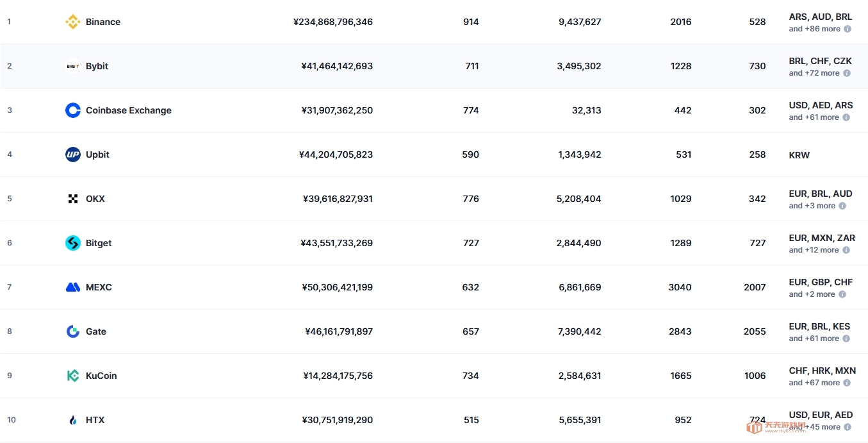Click the OKX logo icon
Image resolution: width=868 pixels, height=443 pixels.
(x=73, y=199)
